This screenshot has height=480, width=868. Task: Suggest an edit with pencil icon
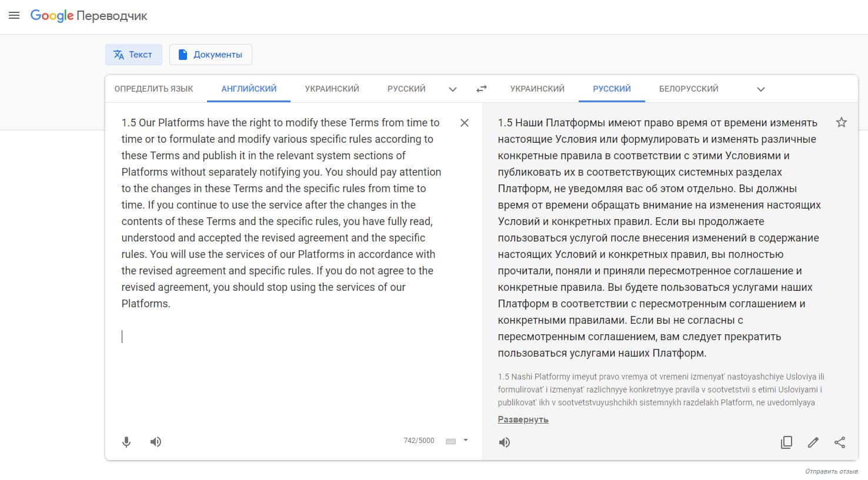click(x=813, y=442)
